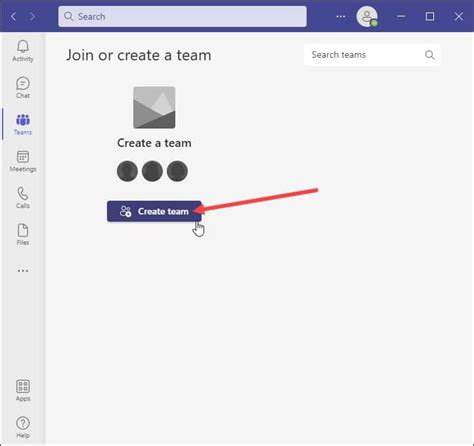Screen dimensions: 474x446
Task: Show more apps ellipsis in sidebar
Action: 23,271
